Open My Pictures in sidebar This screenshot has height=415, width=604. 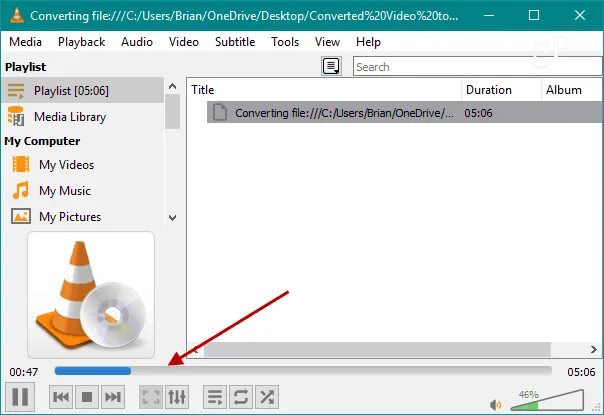pyautogui.click(x=83, y=217)
